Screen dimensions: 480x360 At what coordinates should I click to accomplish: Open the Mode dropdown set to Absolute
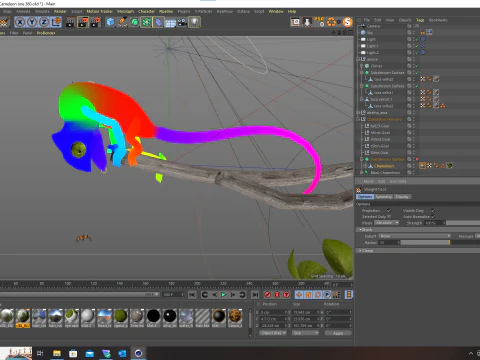click(386, 223)
